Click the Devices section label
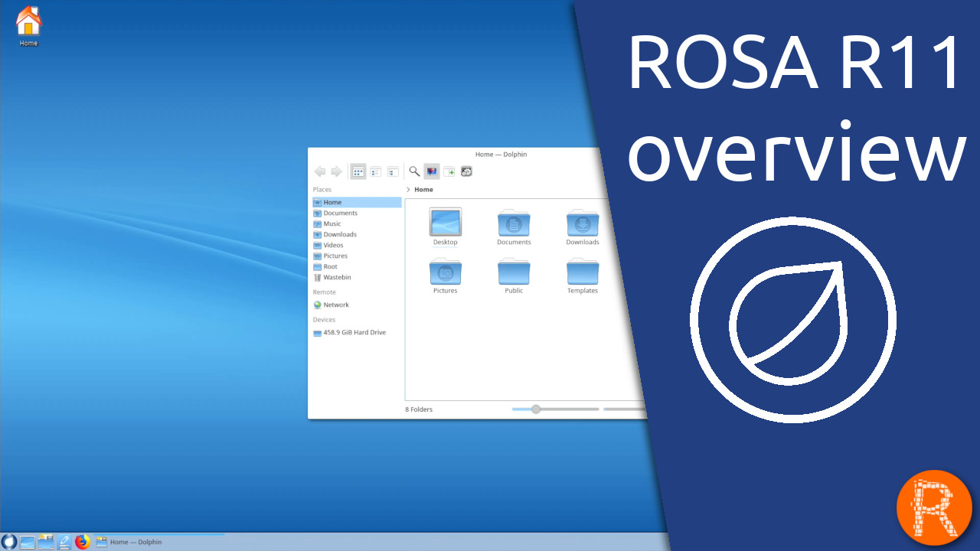This screenshot has height=551, width=980. [324, 319]
